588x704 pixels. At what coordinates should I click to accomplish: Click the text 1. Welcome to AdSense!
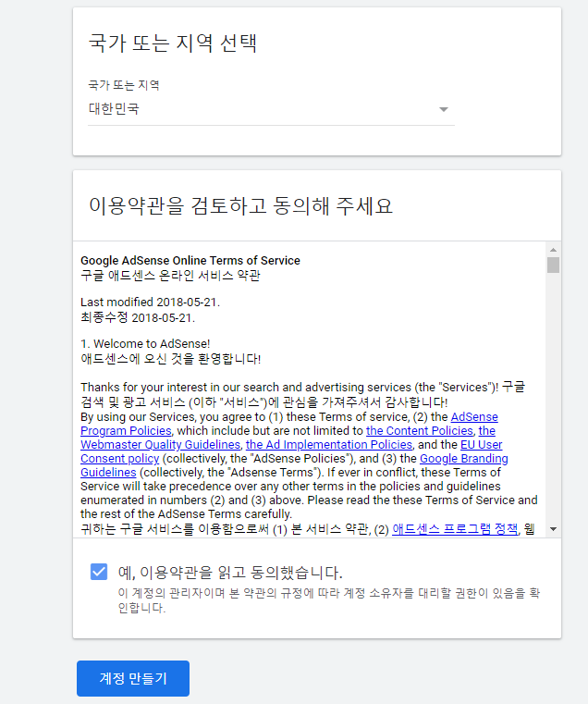click(x=145, y=344)
